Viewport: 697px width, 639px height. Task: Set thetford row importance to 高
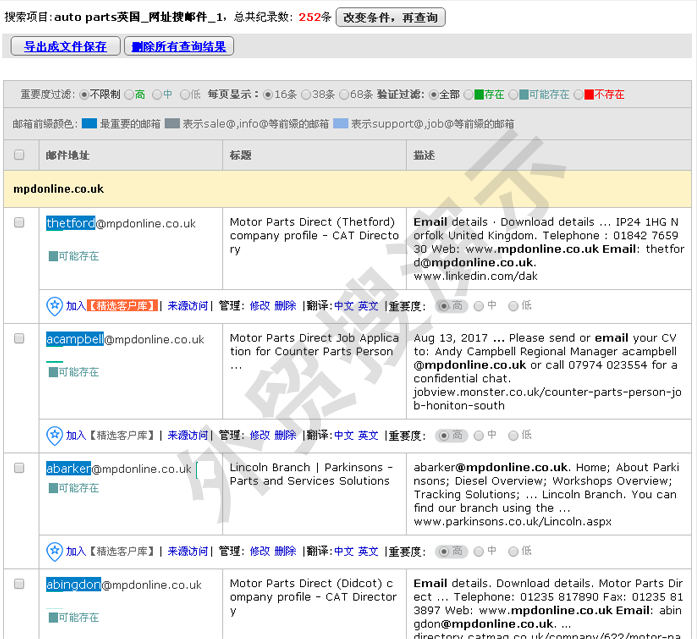[443, 306]
